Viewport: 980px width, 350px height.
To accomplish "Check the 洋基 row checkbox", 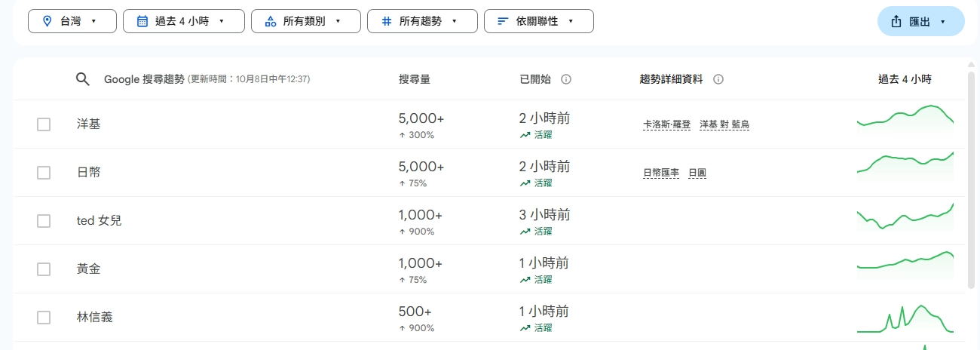I will 44,124.
